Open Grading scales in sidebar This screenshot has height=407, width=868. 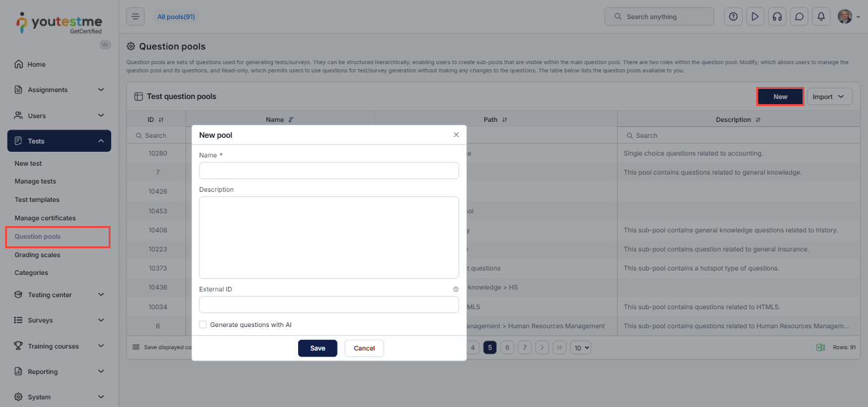pos(37,255)
